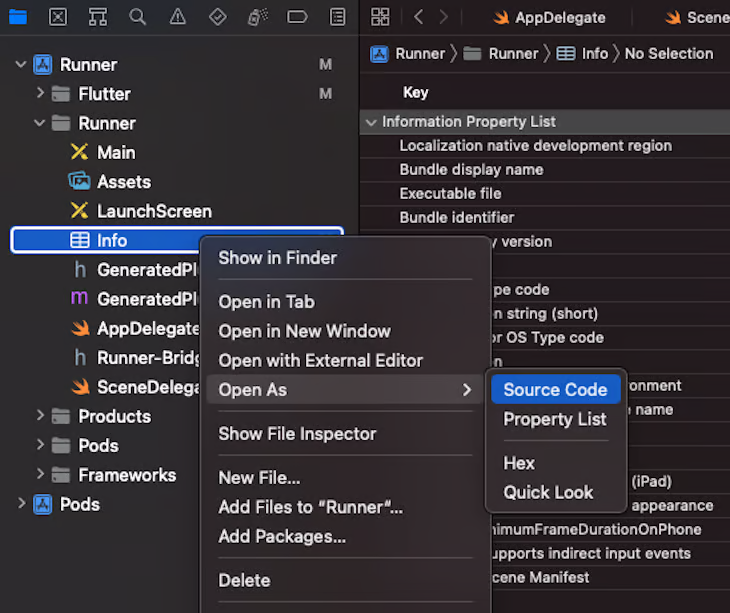Choose Source Code in the submenu
The height and width of the screenshot is (613, 730).
[555, 390]
